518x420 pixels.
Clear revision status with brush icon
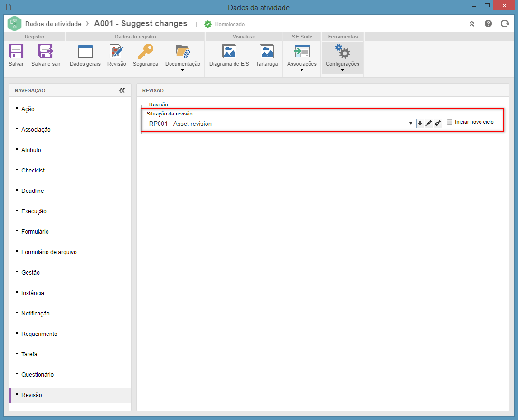coord(438,124)
